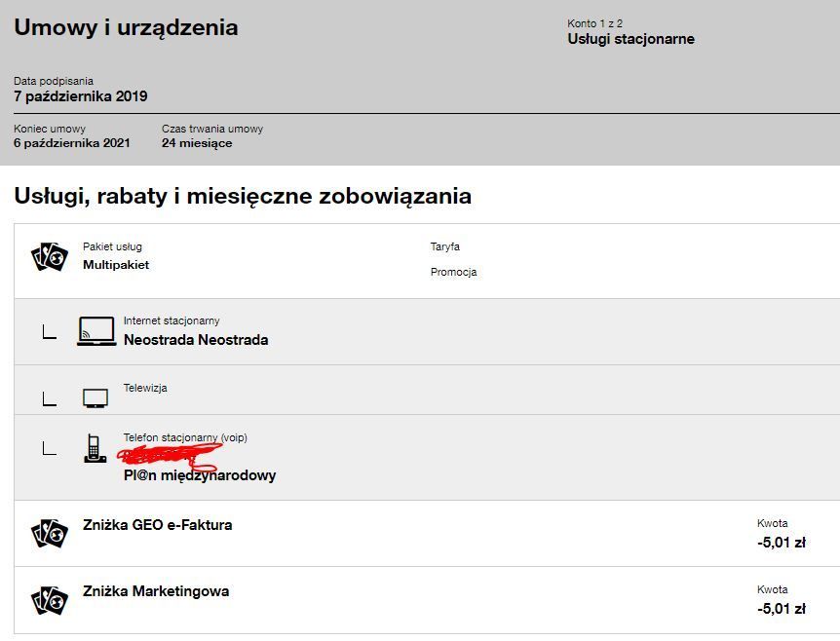This screenshot has width=840, height=641.
Task: Open the Usługi stacjonarne account view
Action: [630, 39]
